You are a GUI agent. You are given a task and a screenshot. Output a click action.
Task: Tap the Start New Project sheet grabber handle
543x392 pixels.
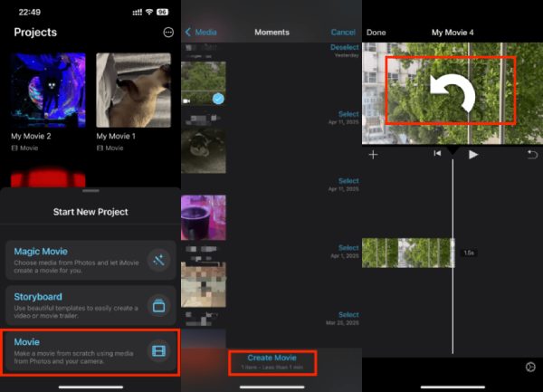pyautogui.click(x=90, y=191)
